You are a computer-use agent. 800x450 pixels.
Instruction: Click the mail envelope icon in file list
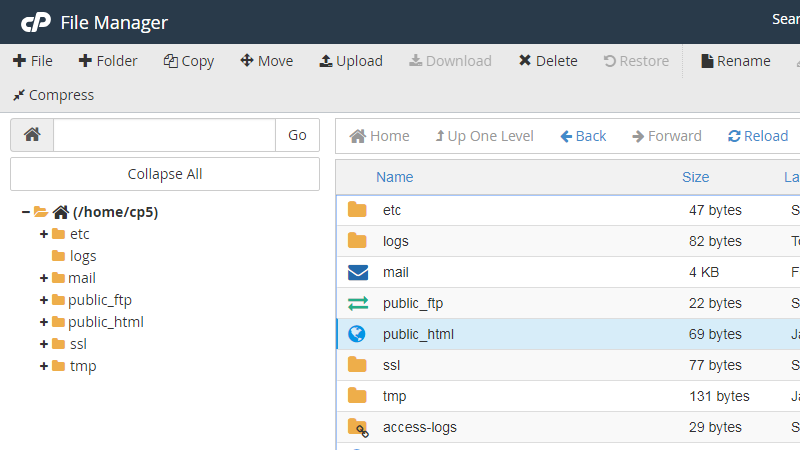(x=358, y=272)
